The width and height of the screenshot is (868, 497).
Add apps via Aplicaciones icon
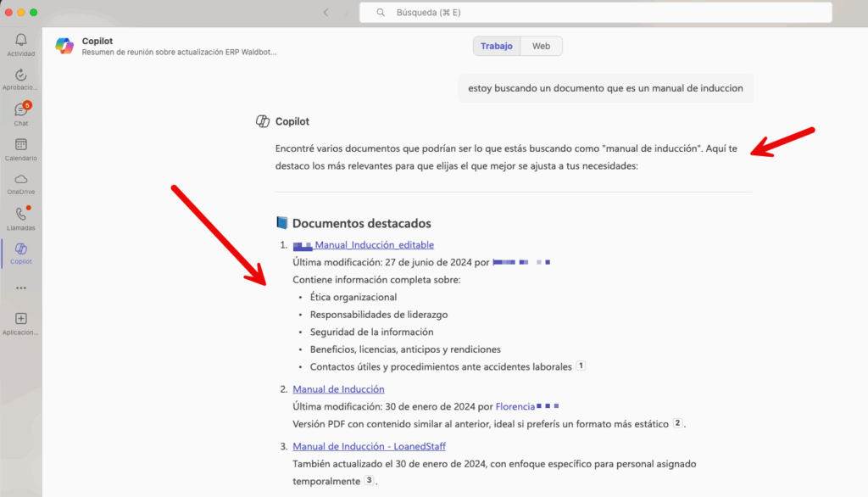[21, 320]
